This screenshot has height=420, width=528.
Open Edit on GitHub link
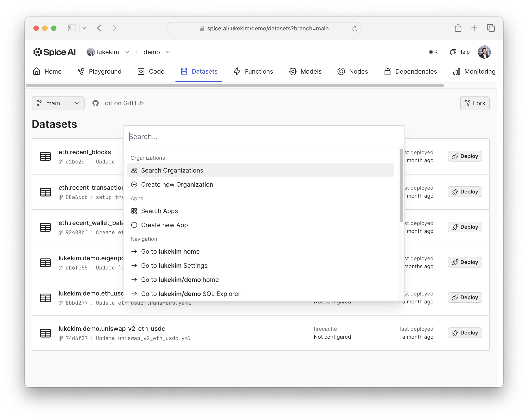[118, 103]
